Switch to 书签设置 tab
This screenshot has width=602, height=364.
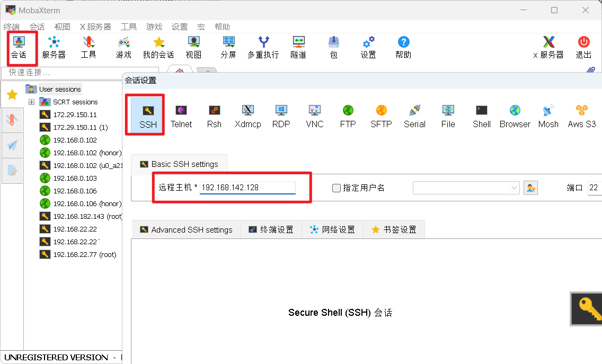pyautogui.click(x=394, y=229)
